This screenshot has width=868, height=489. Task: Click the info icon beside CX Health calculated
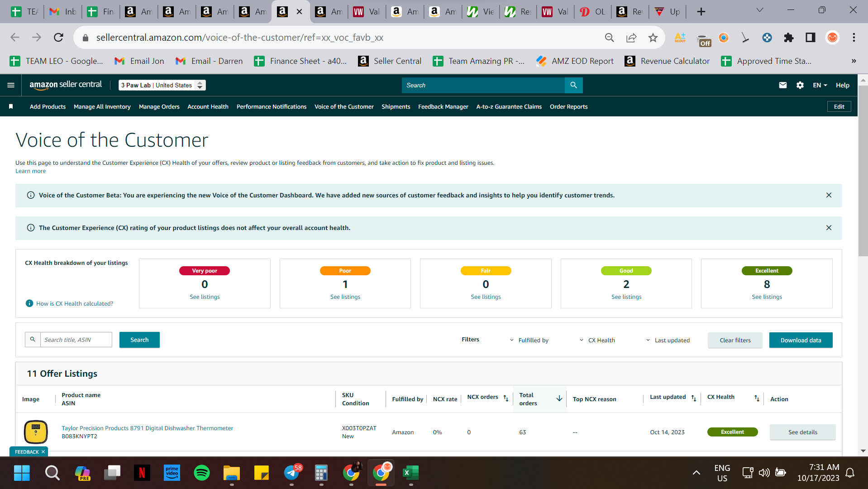coord(29,303)
